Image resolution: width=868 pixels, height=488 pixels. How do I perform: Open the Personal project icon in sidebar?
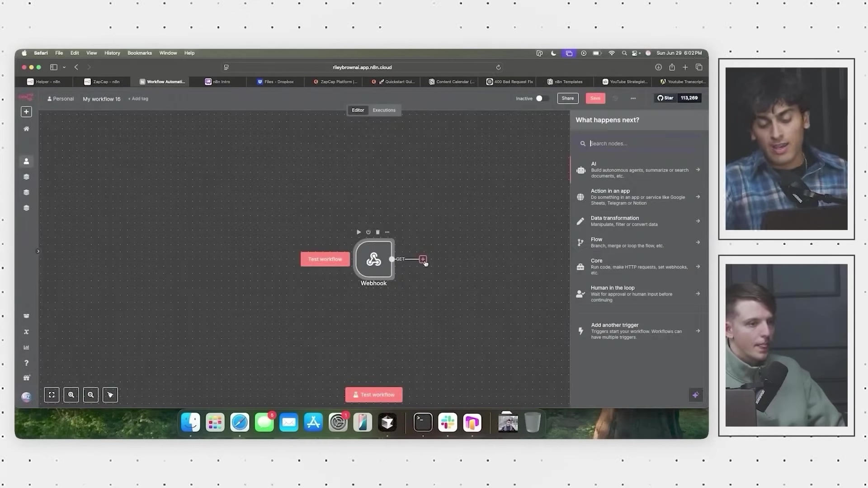[26, 161]
